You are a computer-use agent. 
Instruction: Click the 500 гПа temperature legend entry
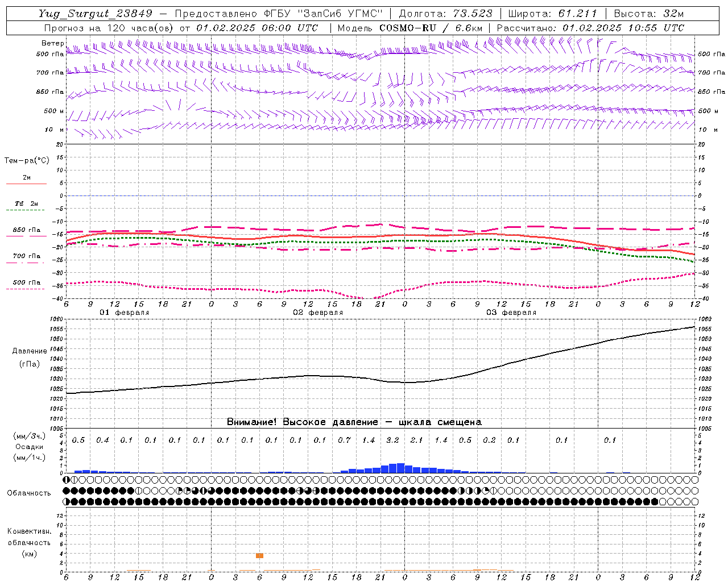(x=27, y=282)
